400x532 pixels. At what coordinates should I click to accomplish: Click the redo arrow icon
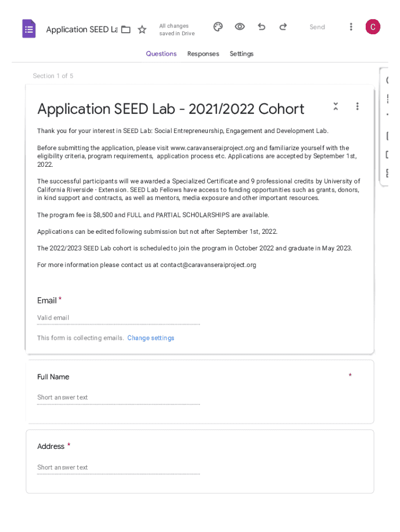coord(283,27)
